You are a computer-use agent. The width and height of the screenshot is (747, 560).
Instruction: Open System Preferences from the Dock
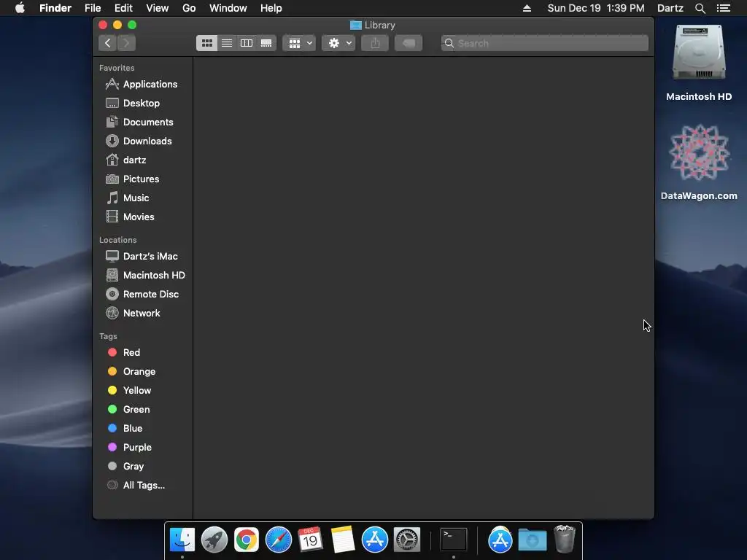407,540
